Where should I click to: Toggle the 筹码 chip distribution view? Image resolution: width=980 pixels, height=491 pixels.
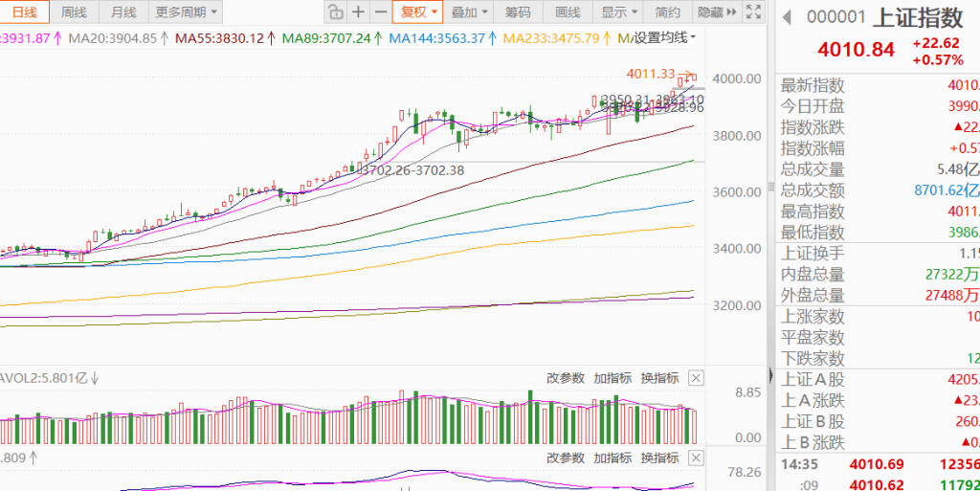pyautogui.click(x=518, y=12)
